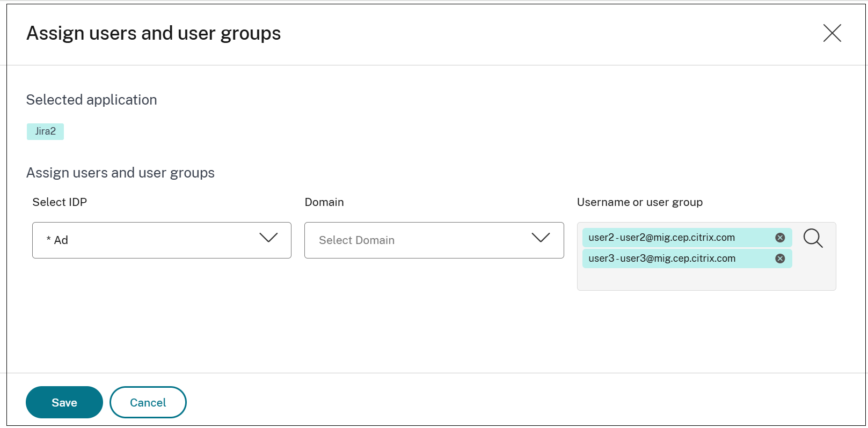Viewport: 868px width, 428px height.
Task: Close the Assign users dialog
Action: (832, 33)
